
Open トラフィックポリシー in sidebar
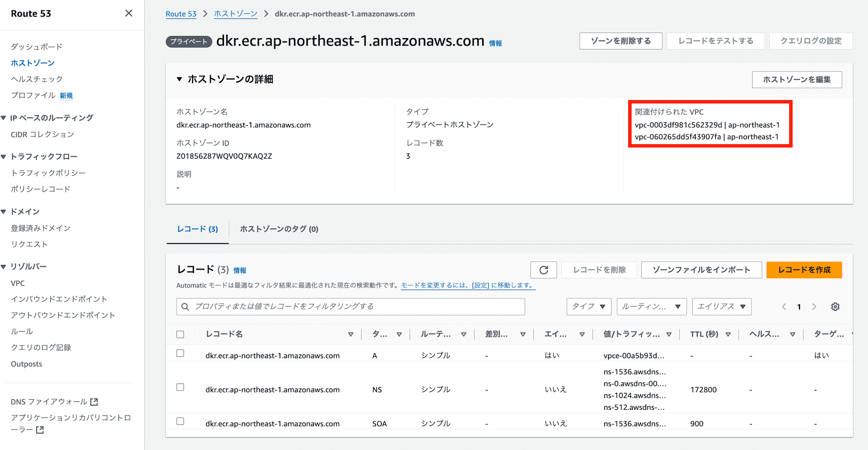tap(48, 173)
